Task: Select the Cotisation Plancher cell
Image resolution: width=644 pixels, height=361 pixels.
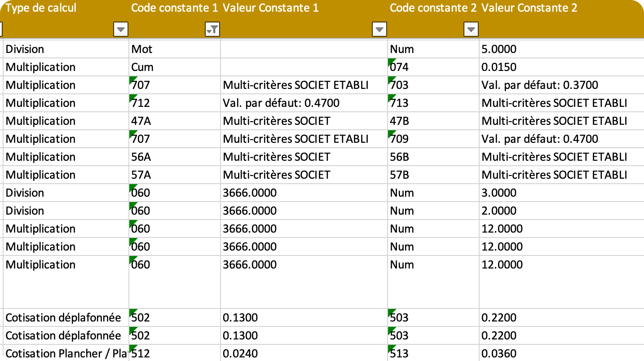Action: point(65,353)
